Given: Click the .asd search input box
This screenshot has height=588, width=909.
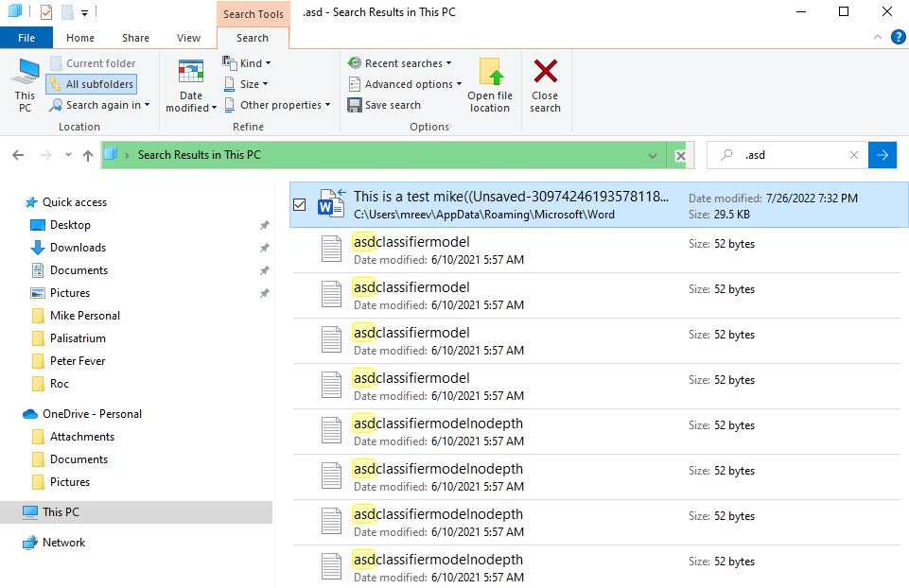Looking at the screenshot, I should [787, 155].
